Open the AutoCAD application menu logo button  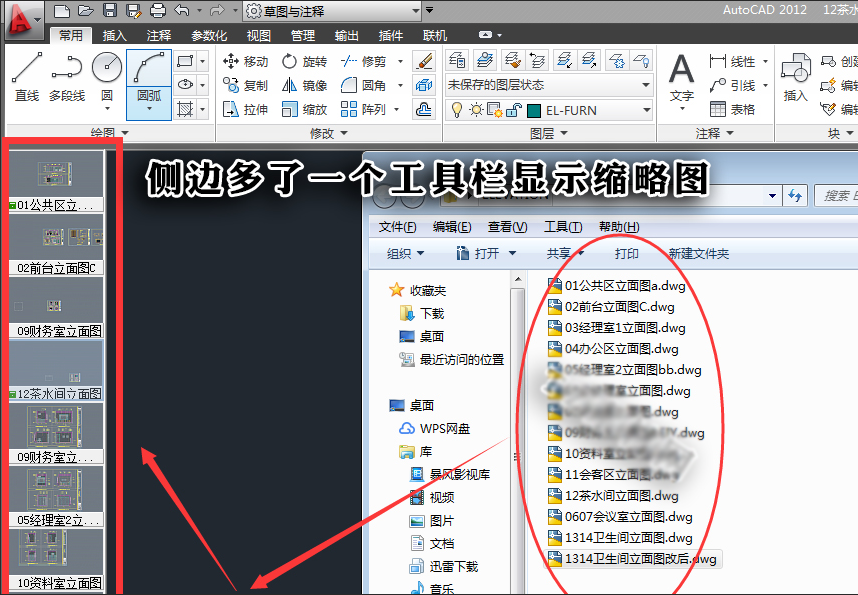(x=23, y=16)
